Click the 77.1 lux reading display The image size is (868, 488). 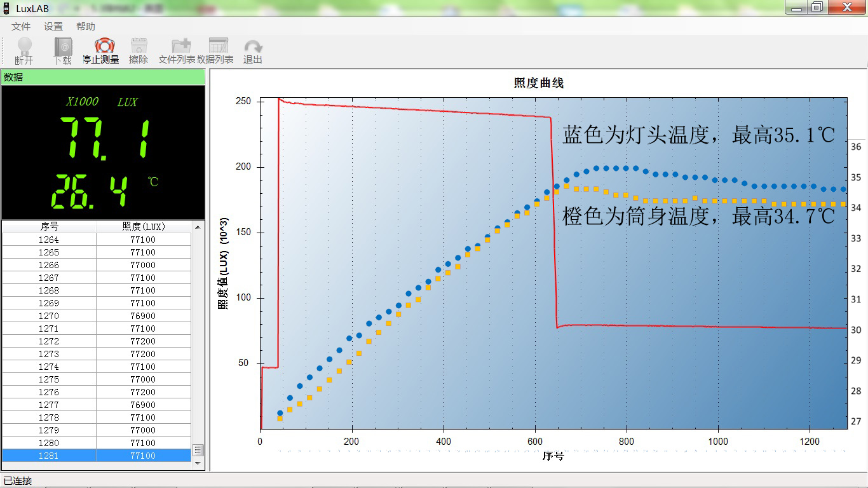pyautogui.click(x=105, y=139)
